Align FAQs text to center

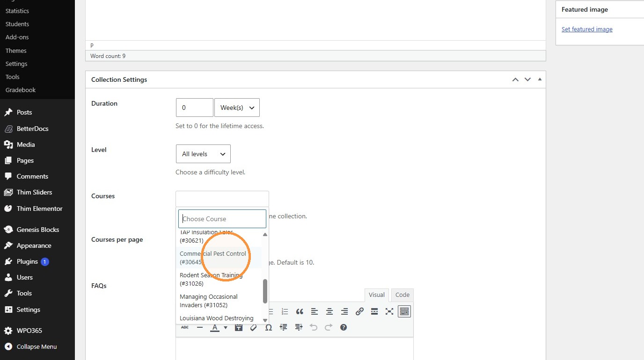click(329, 311)
